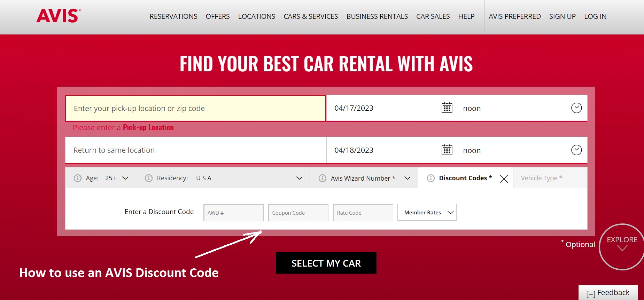Click the "Enter a Discount Code" label
644x300 pixels.
click(x=159, y=212)
